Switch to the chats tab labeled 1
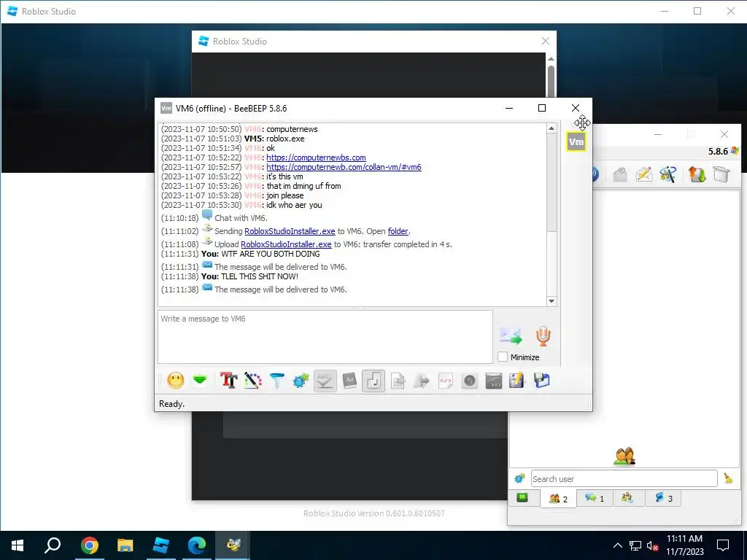This screenshot has height=560, width=747. click(x=595, y=498)
